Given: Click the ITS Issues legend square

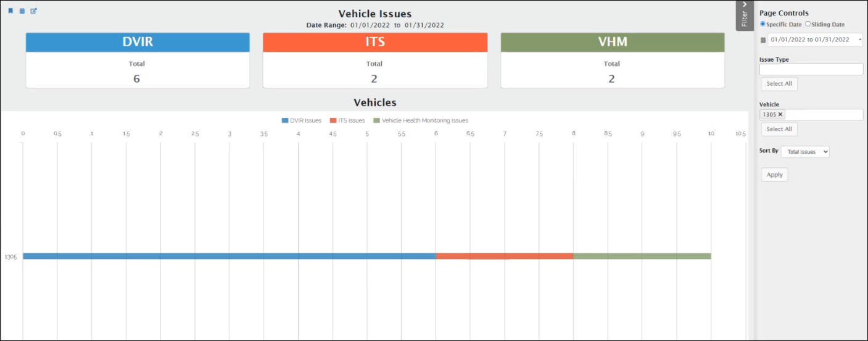Looking at the screenshot, I should (333, 120).
